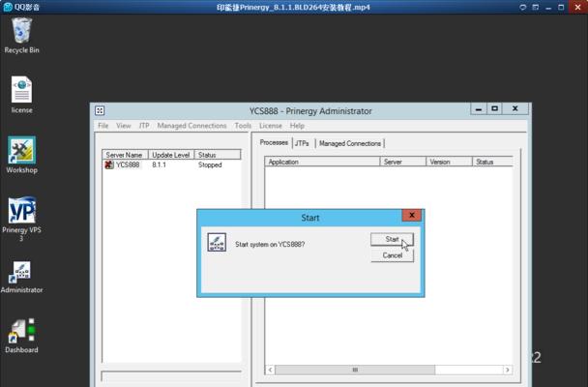This screenshot has height=387, width=588.
Task: Click the server list Status column header
Action: click(x=218, y=155)
